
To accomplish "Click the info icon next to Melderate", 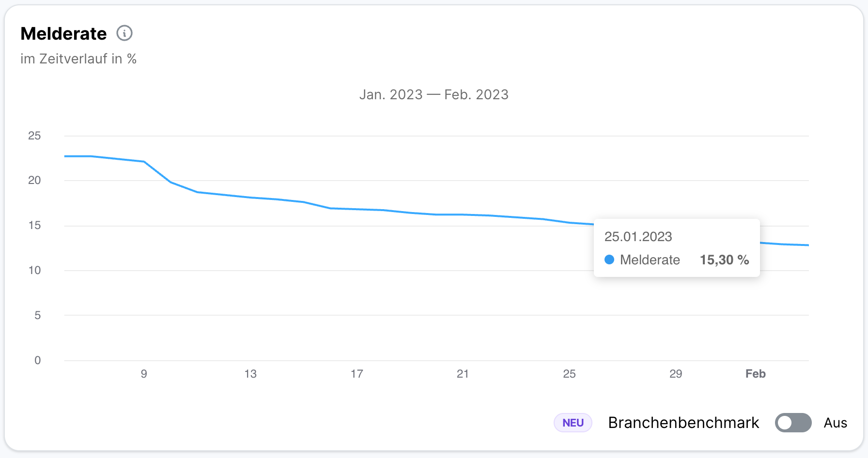I will [125, 33].
